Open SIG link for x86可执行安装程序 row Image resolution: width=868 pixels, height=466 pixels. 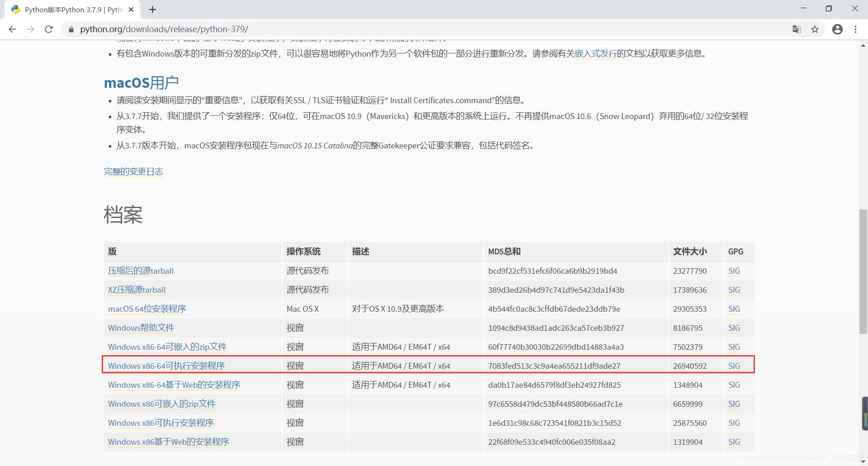(734, 423)
